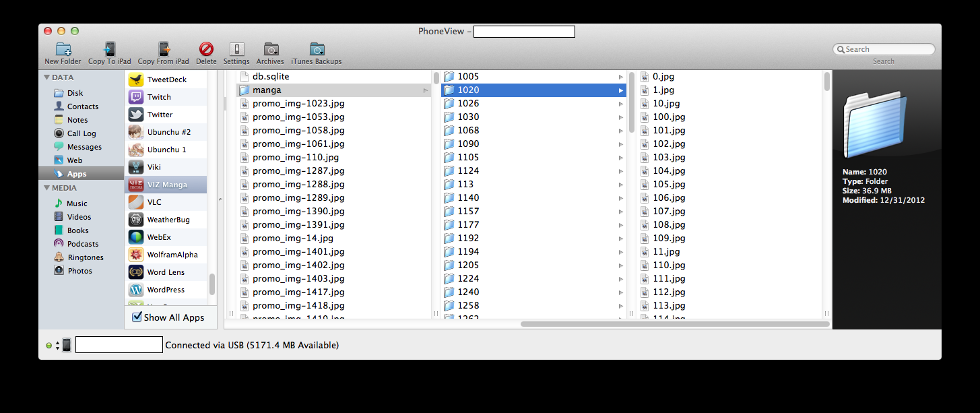The width and height of the screenshot is (980, 413).
Task: Click the Copy To iPad icon
Action: click(109, 49)
